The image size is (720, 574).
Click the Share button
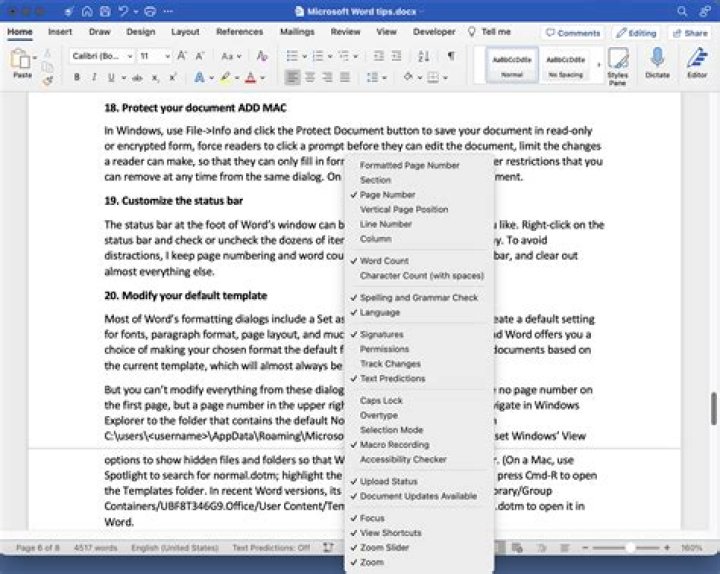[690, 33]
